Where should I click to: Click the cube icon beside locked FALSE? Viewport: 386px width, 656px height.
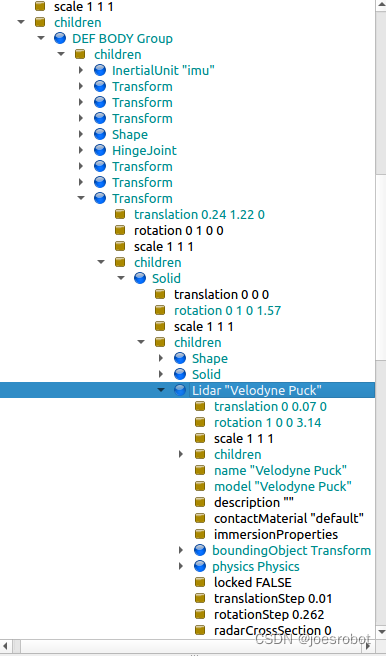click(200, 582)
